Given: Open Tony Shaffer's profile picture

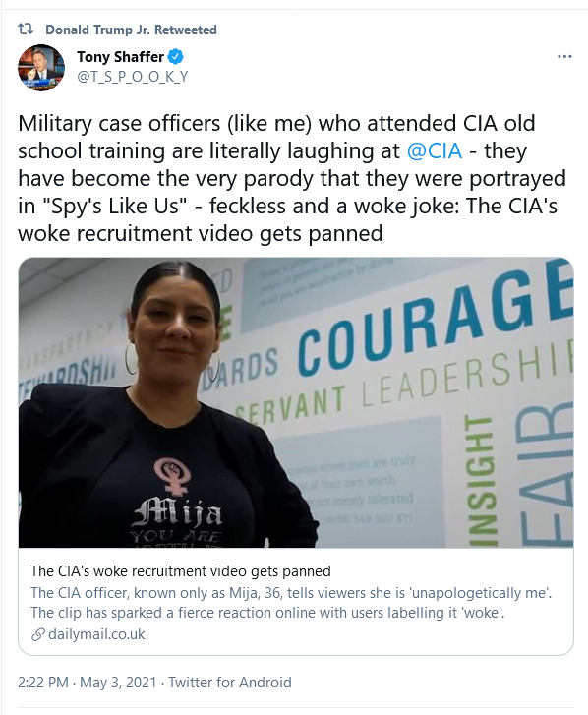Looking at the screenshot, I should [x=41, y=68].
